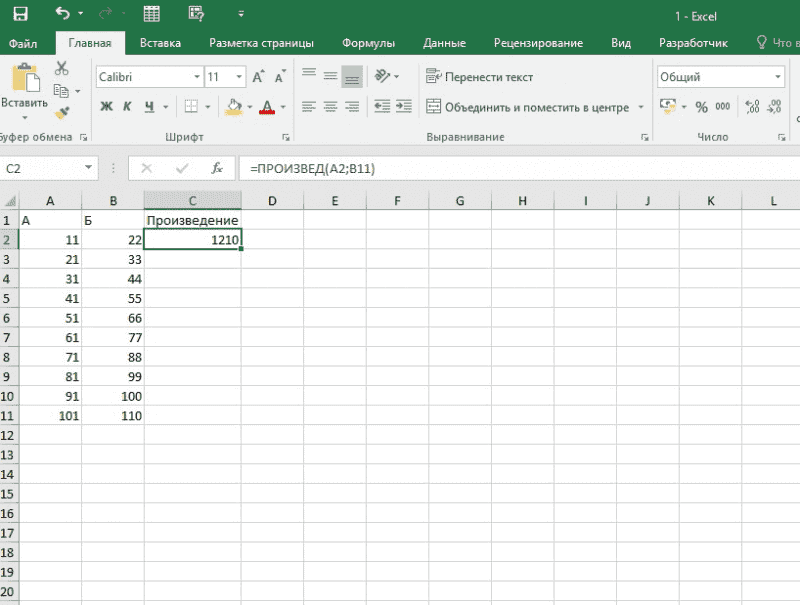Image resolution: width=800 pixels, height=605 pixels.
Task: Toggle Bold formatting (Ж)
Action: 107,107
